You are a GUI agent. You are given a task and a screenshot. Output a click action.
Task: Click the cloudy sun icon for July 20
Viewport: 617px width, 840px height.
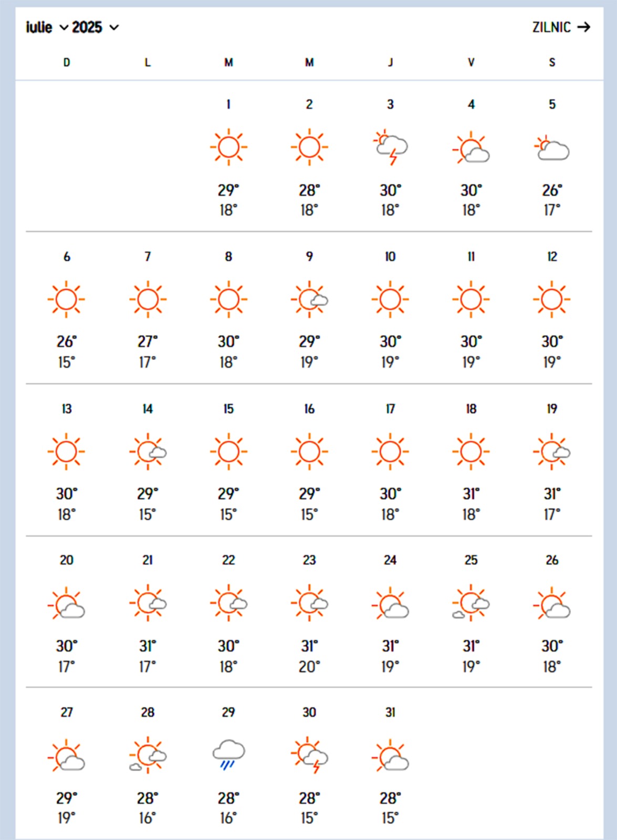pos(67,604)
